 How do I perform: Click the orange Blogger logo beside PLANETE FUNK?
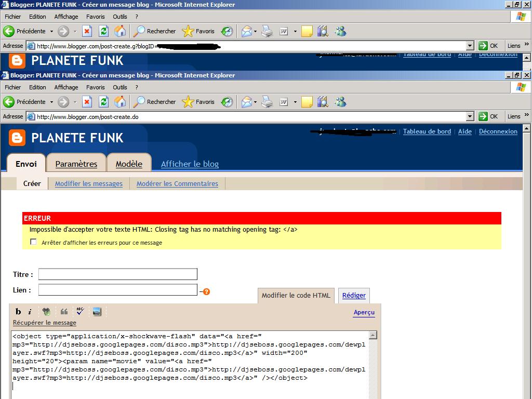tap(17, 138)
